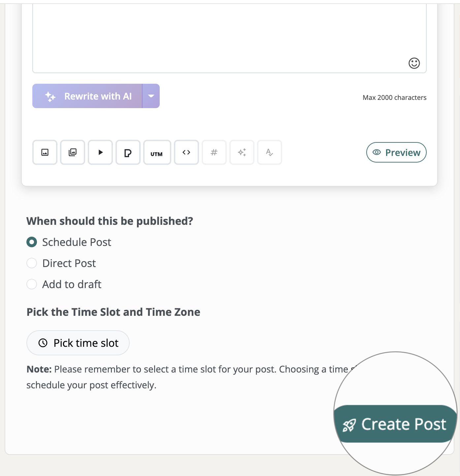Add a video using the play icon
The height and width of the screenshot is (476, 460).
[100, 152]
